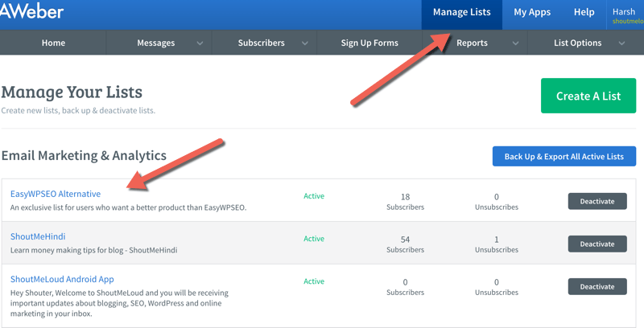The height and width of the screenshot is (328, 644).
Task: Click 'Create new lists, back up' subtitle
Action: pyautogui.click(x=78, y=111)
